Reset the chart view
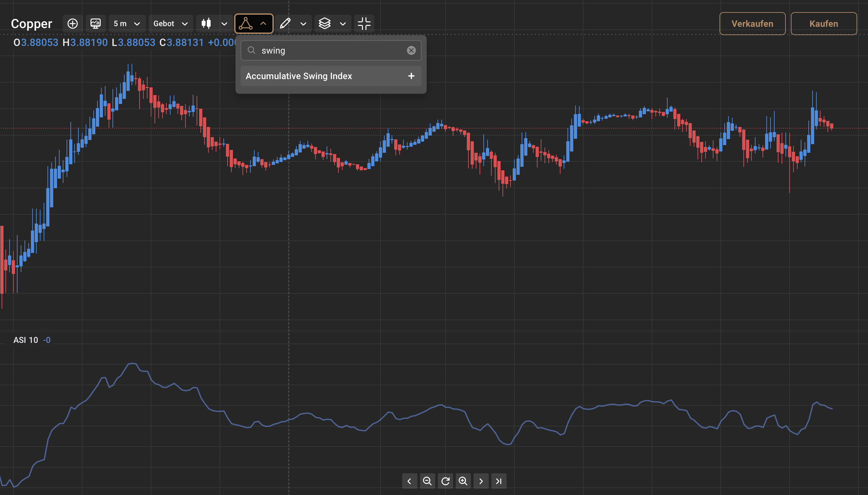The height and width of the screenshot is (495, 868). (445, 481)
